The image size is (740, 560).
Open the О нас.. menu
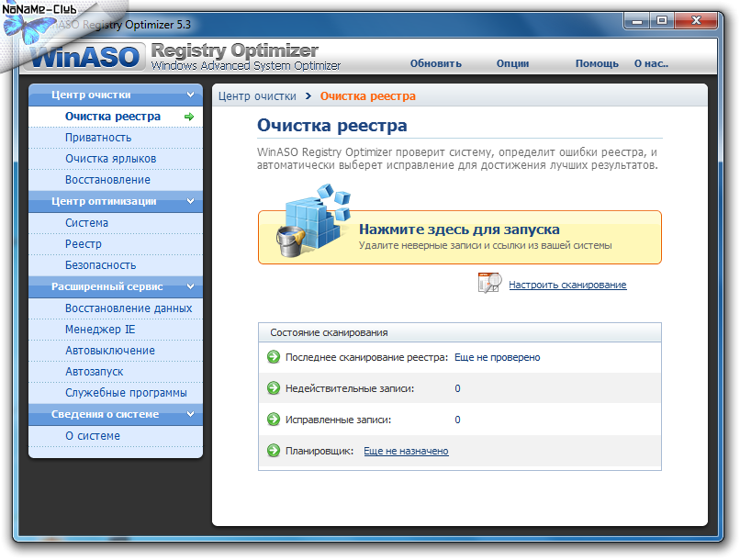[x=651, y=63]
